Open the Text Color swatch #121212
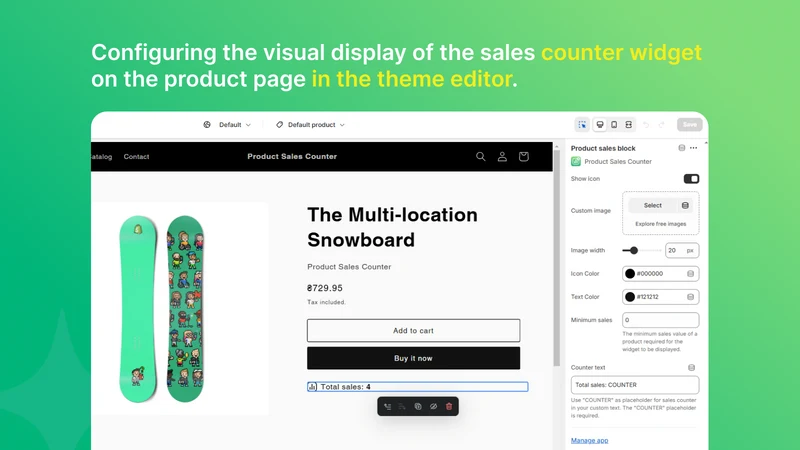Viewport: 800px width, 450px height. pyautogui.click(x=630, y=297)
